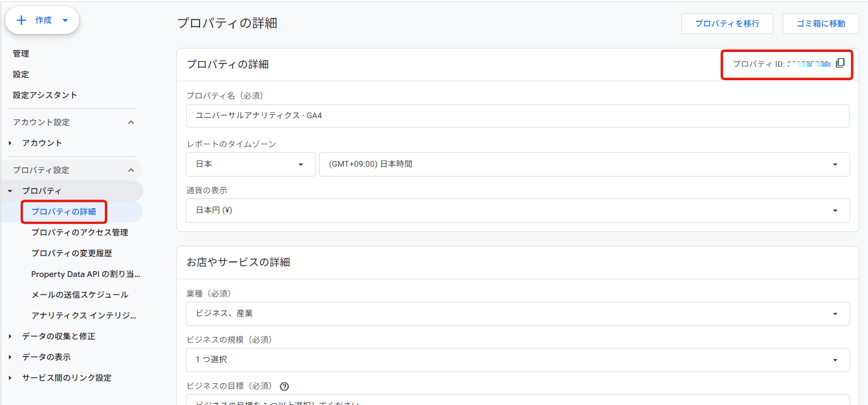Expand データの収集と修正 in sidebar

point(10,336)
